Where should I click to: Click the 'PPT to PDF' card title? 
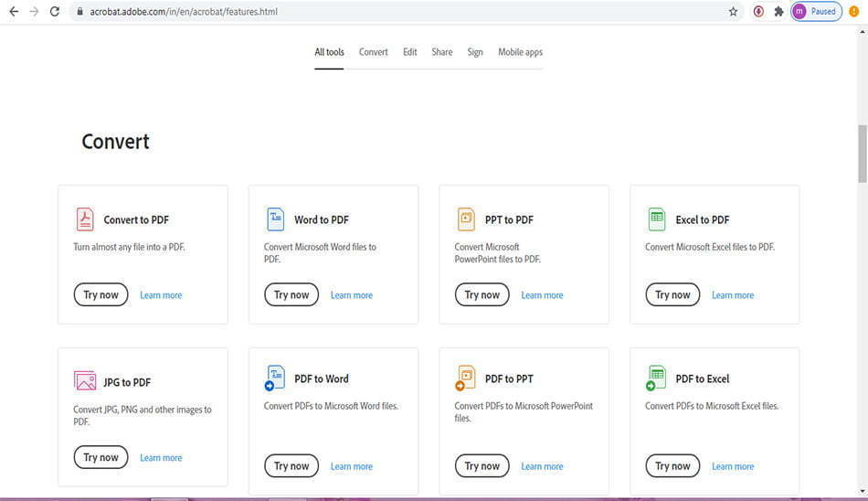pyautogui.click(x=509, y=220)
